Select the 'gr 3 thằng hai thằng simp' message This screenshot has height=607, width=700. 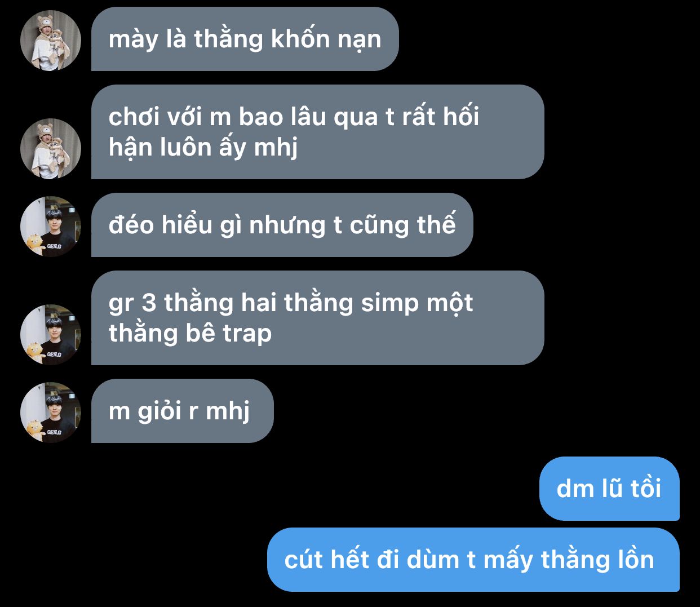tap(318, 318)
